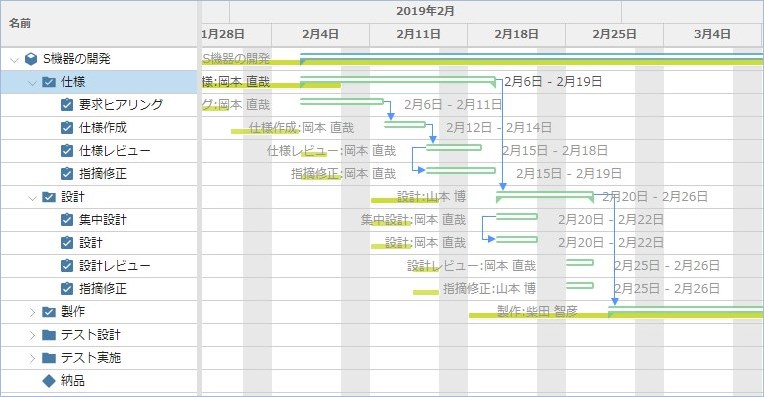This screenshot has width=764, height=397.
Task: Click the splitter between list and chart
Action: pyautogui.click(x=199, y=199)
